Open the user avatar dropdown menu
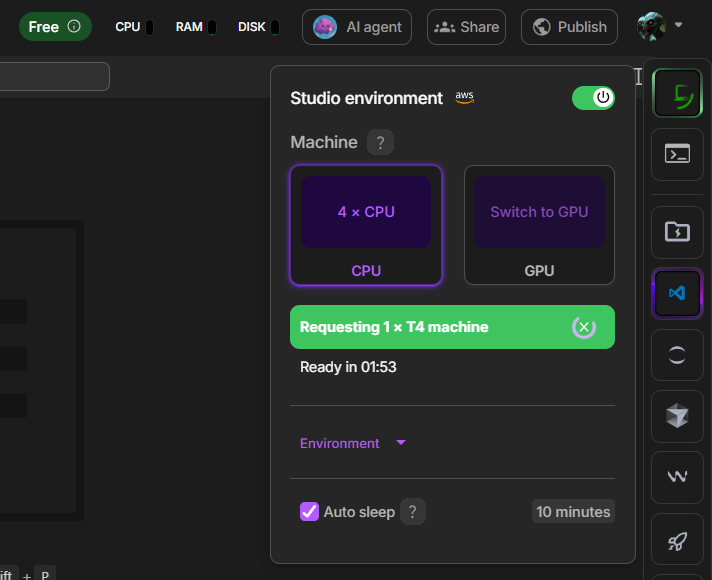The width and height of the screenshot is (712, 580). [659, 27]
